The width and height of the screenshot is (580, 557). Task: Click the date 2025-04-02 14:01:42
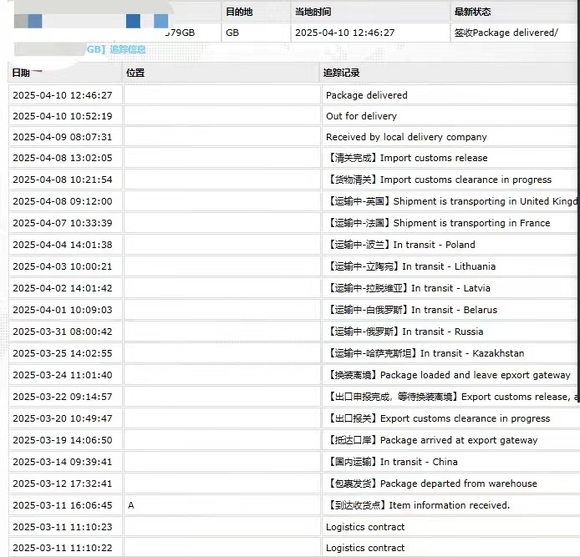(62, 288)
